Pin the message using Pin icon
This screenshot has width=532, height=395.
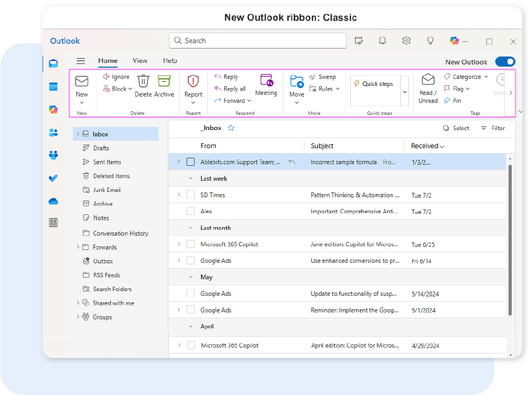point(447,101)
